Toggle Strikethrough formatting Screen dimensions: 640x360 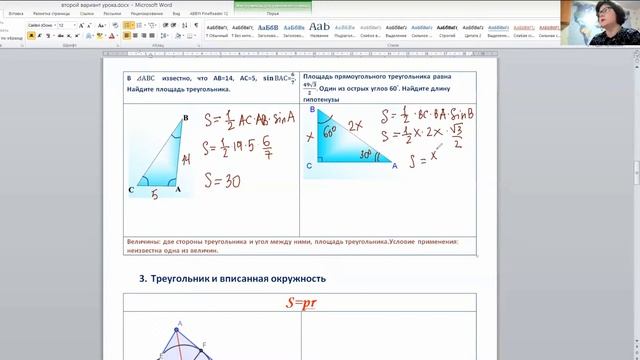tap(60, 36)
